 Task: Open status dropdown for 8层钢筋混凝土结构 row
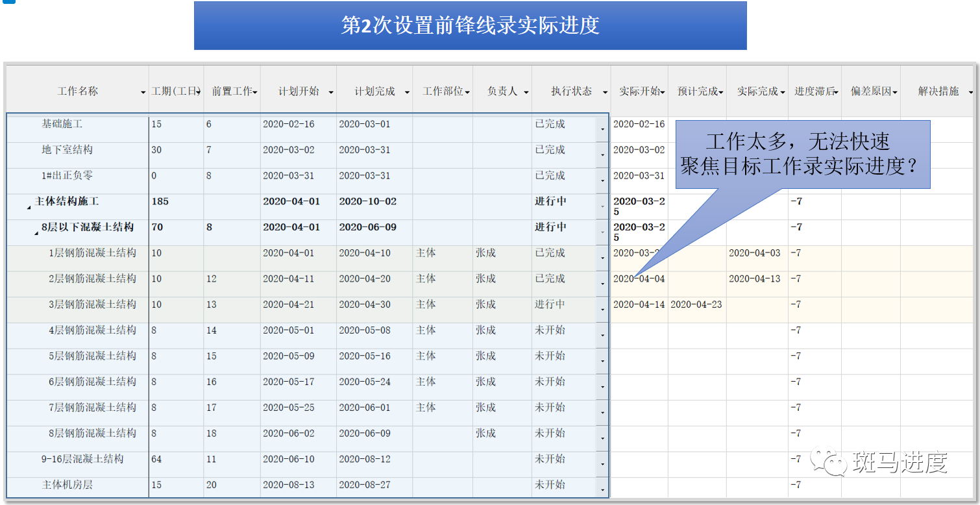(x=602, y=439)
